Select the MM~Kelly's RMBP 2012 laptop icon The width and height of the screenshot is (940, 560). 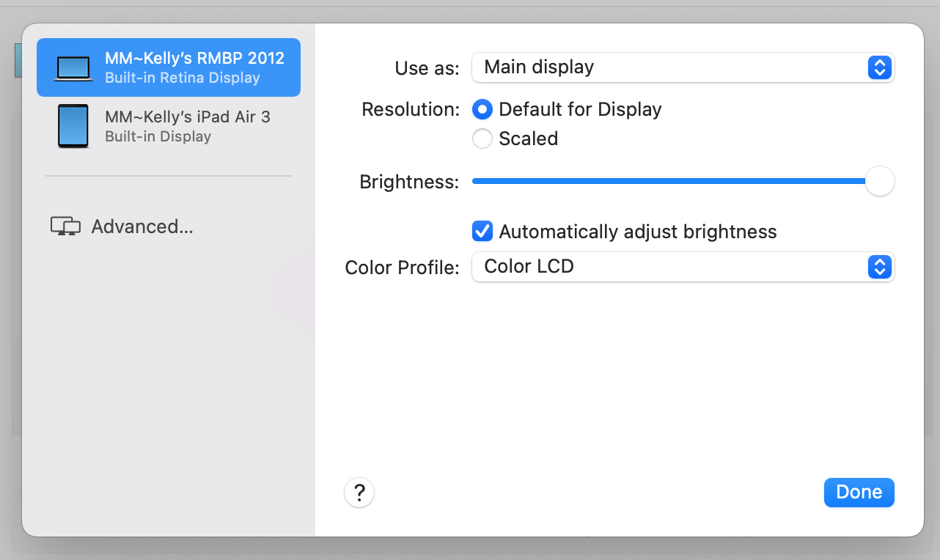click(x=73, y=69)
